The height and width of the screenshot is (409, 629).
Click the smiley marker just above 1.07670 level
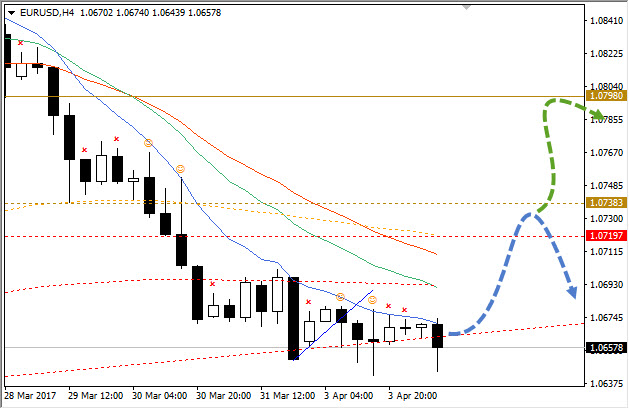click(x=148, y=143)
